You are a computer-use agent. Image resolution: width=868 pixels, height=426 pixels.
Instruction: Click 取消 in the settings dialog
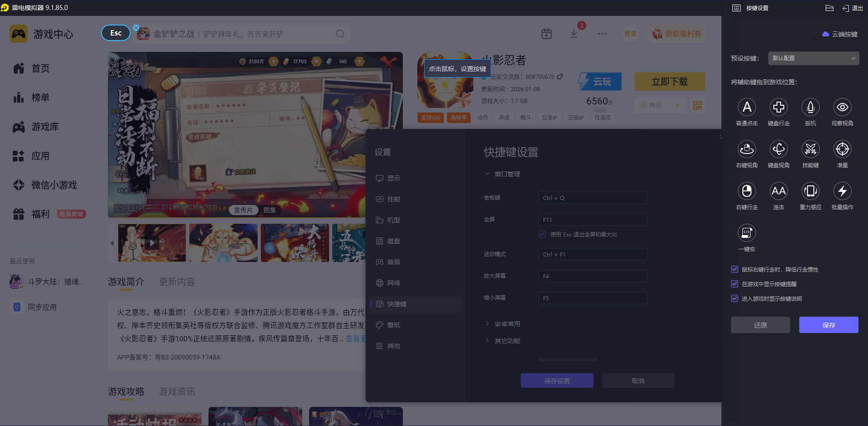(x=638, y=380)
